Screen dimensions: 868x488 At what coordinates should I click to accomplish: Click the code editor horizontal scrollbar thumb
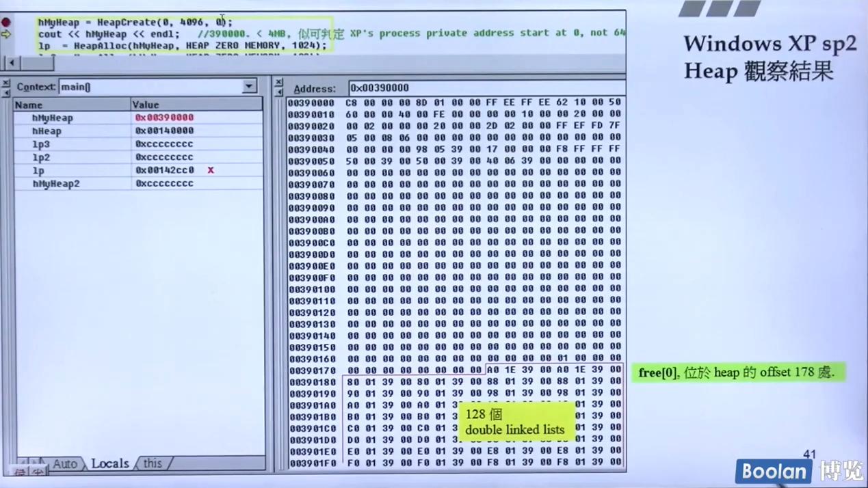click(x=37, y=63)
